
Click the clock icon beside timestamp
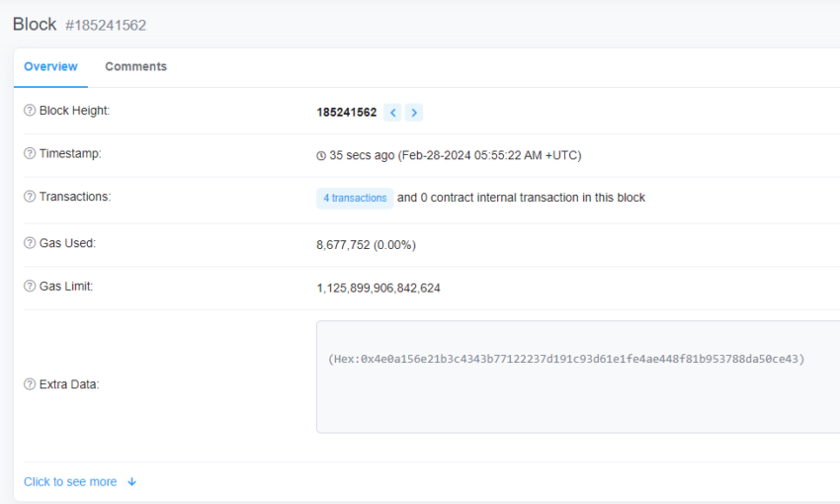pos(321,156)
